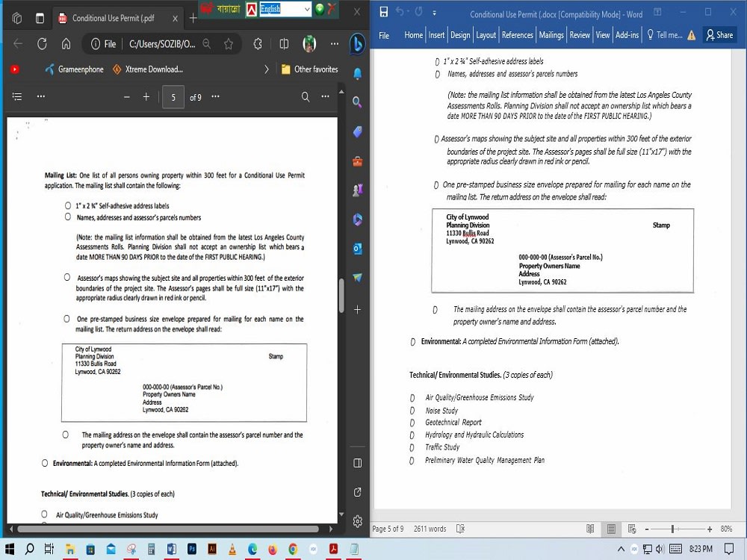Open PDF toolbar ellipsis after search

pos(326,96)
